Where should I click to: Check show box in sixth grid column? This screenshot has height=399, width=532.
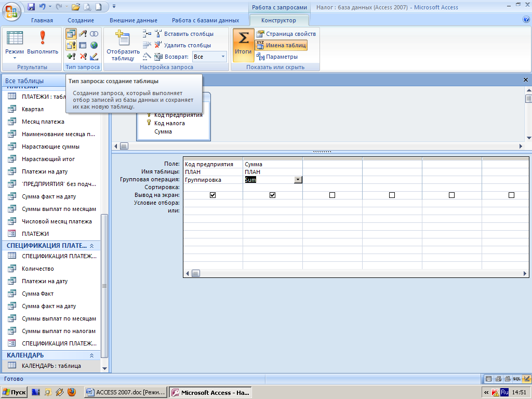click(x=511, y=195)
